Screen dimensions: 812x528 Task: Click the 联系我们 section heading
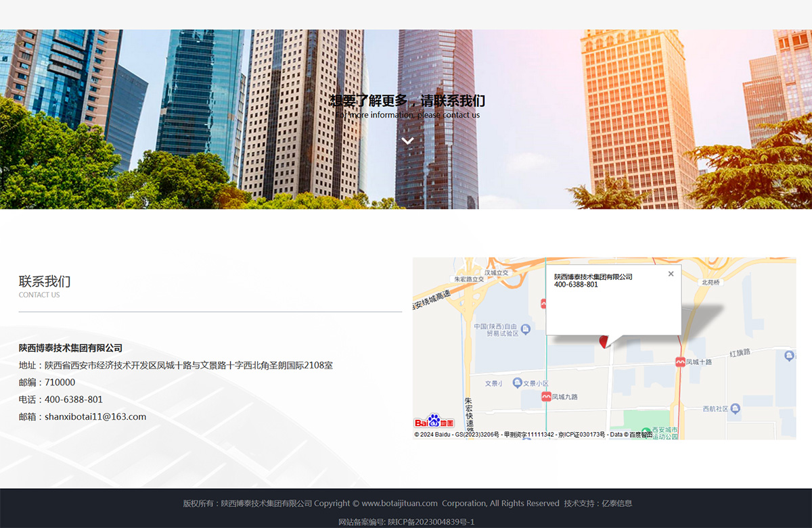(45, 281)
